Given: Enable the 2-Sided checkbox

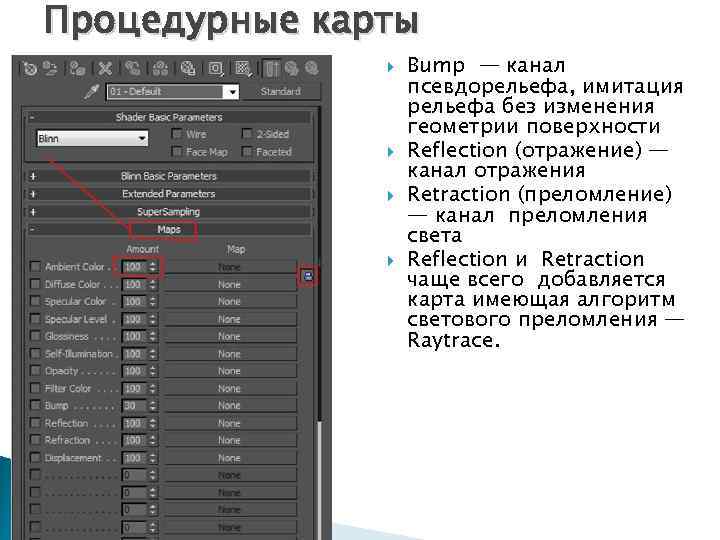Looking at the screenshot, I should pyautogui.click(x=247, y=134).
